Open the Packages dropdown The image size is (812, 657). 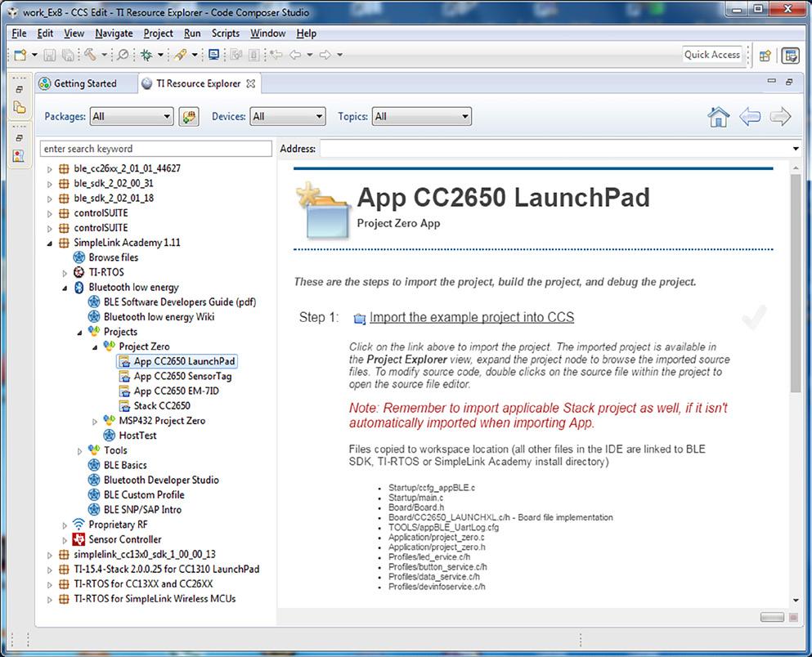[132, 116]
